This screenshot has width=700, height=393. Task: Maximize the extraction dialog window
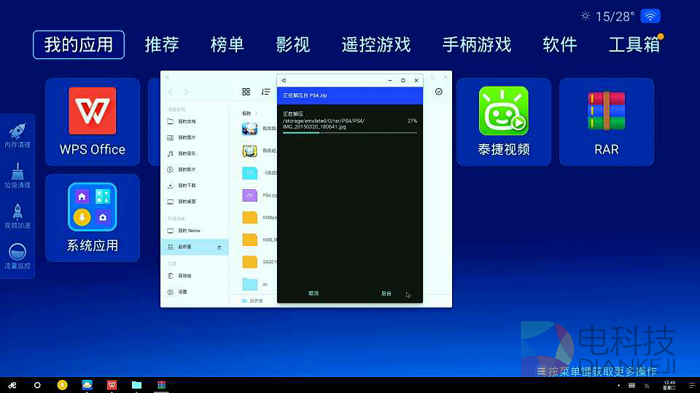pyautogui.click(x=403, y=80)
